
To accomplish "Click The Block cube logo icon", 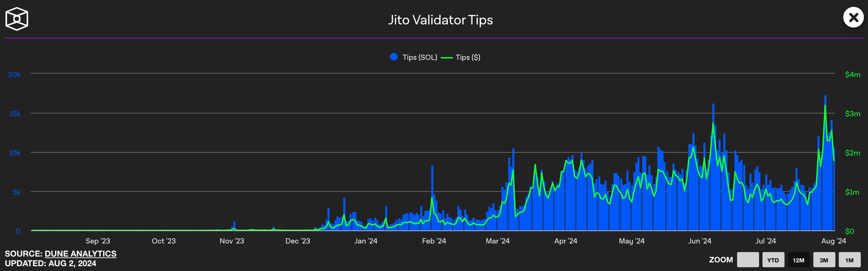I will point(16,19).
